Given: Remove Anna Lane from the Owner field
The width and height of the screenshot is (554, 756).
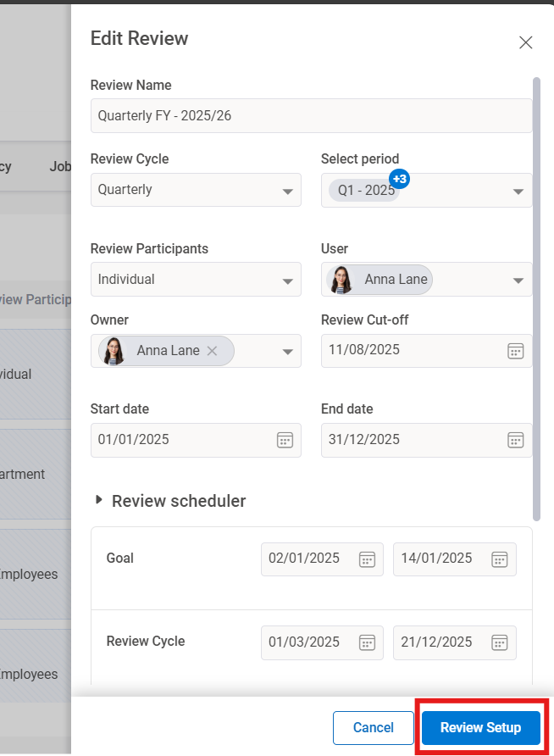Looking at the screenshot, I should (213, 351).
